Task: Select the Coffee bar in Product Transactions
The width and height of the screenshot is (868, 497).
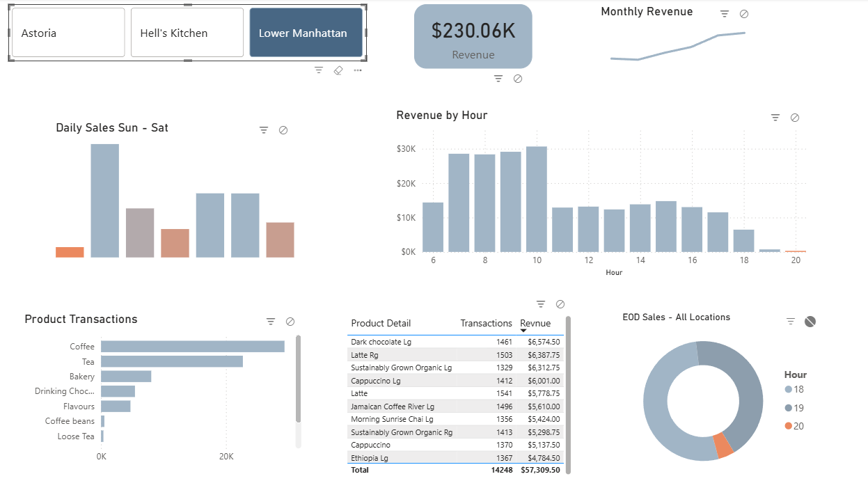Action: pos(192,347)
